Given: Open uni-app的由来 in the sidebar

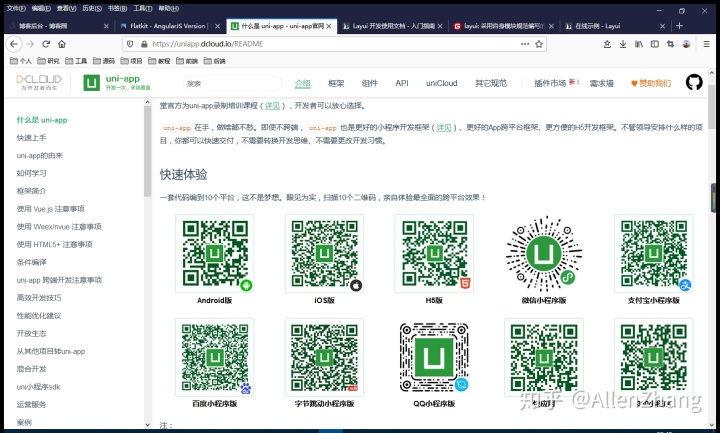Looking at the screenshot, I should pos(39,156).
